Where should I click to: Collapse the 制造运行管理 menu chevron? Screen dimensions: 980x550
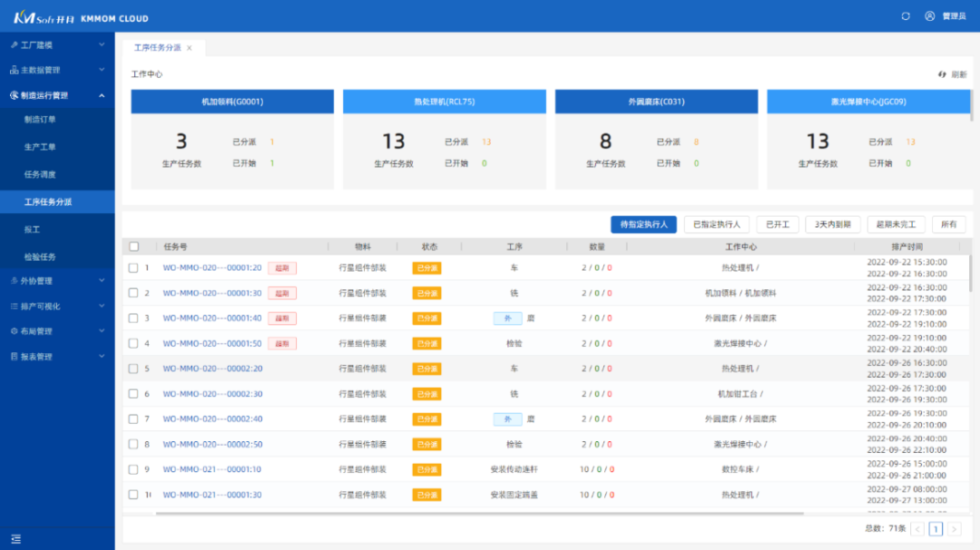[x=101, y=95]
